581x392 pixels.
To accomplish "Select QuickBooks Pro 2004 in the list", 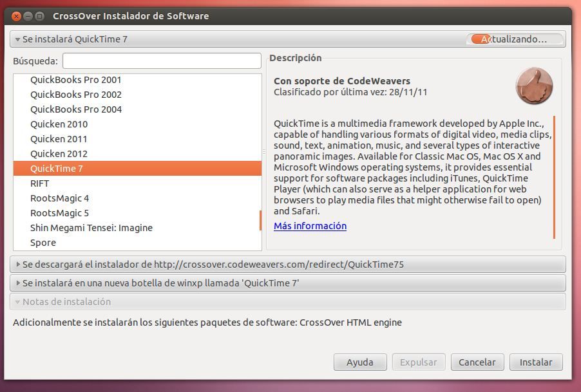I will point(137,109).
